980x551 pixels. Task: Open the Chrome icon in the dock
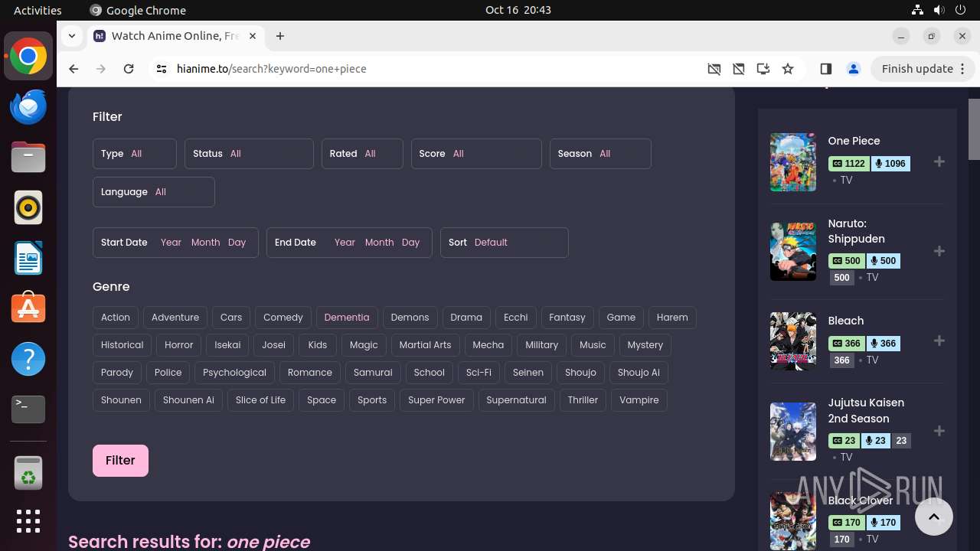click(28, 57)
